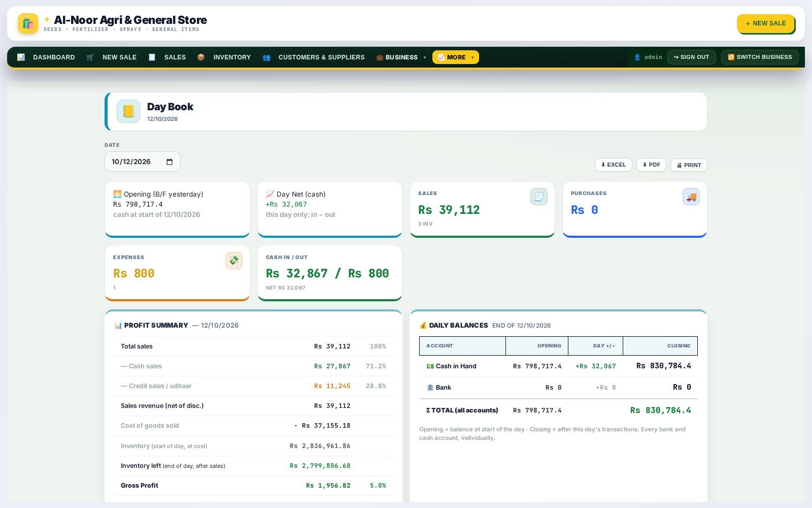Click the Day Book notebook icon
812x508 pixels.
tap(128, 111)
